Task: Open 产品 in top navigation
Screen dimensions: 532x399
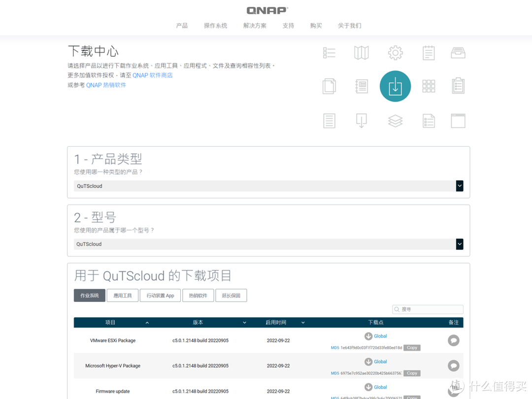Action: coord(182,26)
